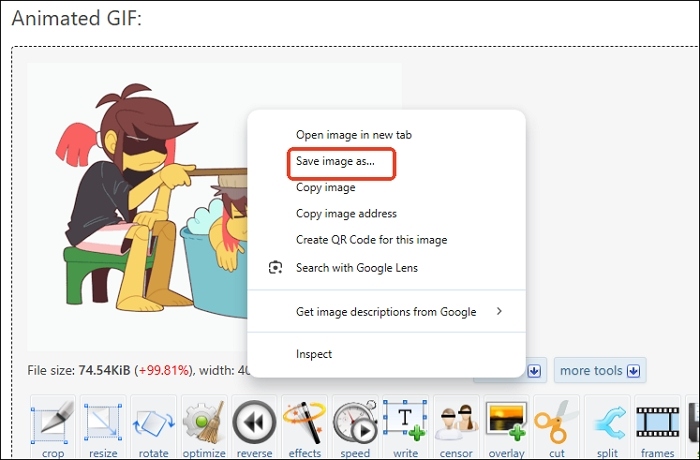
Task: Click Copy image address menu entry
Action: point(346,213)
